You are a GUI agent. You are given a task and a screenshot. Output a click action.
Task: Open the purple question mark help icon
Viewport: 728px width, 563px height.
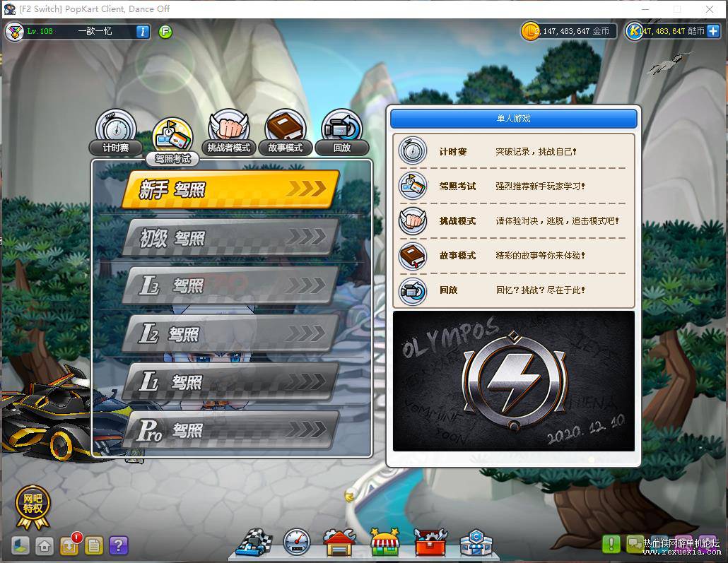coord(119,546)
